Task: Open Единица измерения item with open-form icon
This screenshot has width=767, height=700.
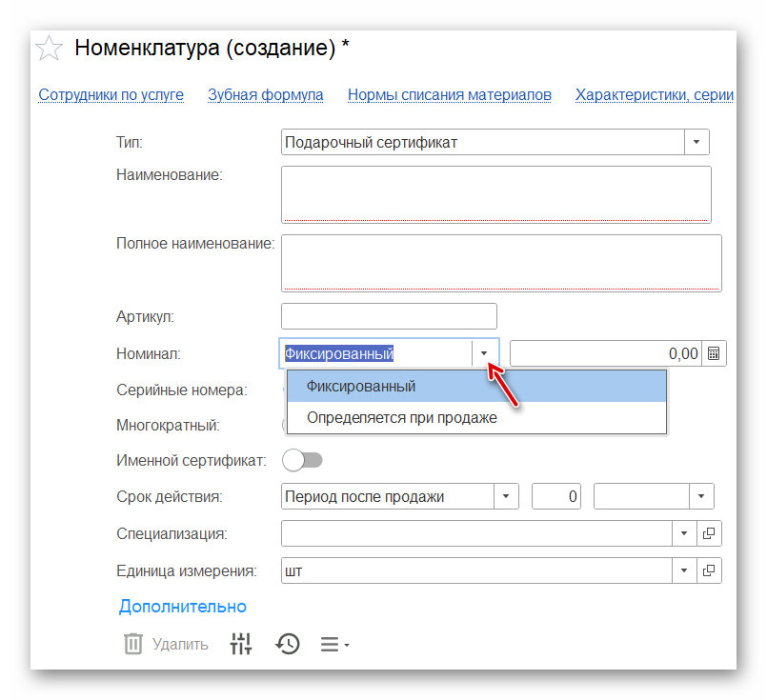Action: pyautogui.click(x=709, y=570)
